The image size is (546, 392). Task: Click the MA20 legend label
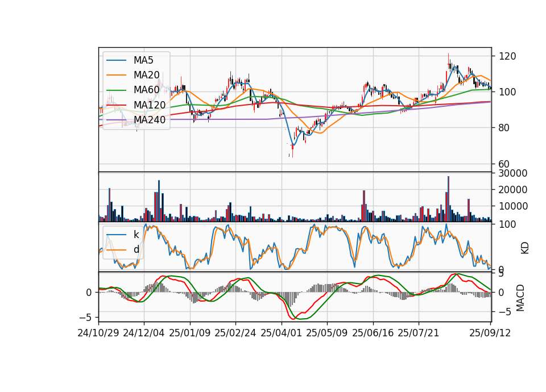(x=146, y=75)
